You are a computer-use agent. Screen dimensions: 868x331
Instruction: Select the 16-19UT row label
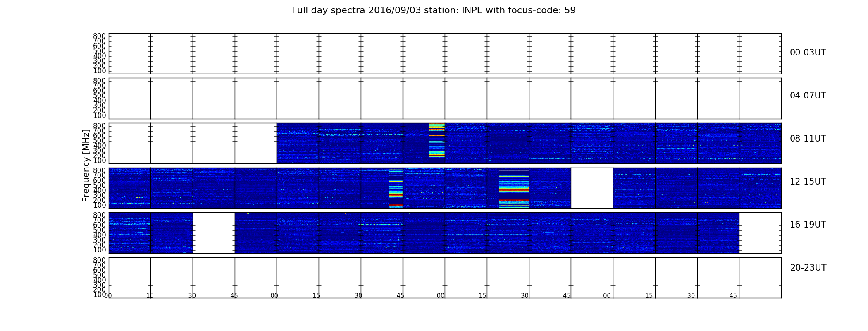click(808, 225)
